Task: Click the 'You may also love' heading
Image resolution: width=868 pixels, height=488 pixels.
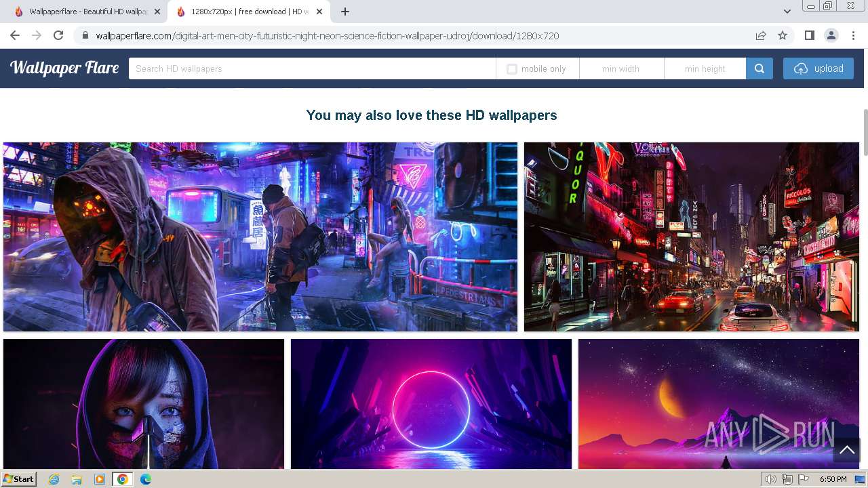Action: (431, 115)
